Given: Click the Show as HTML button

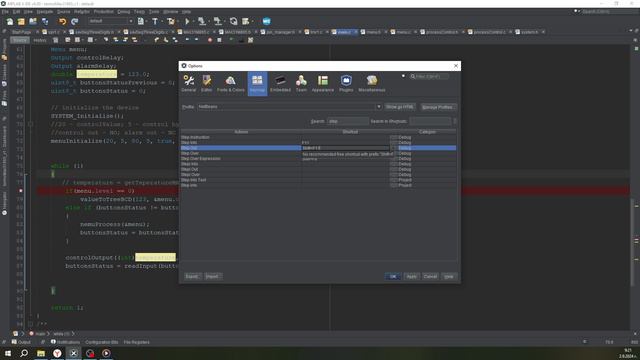Looking at the screenshot, I should [x=400, y=107].
